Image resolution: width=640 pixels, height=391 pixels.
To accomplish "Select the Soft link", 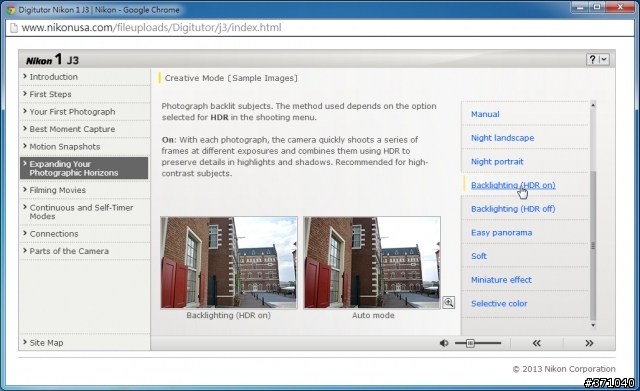I will [x=479, y=256].
